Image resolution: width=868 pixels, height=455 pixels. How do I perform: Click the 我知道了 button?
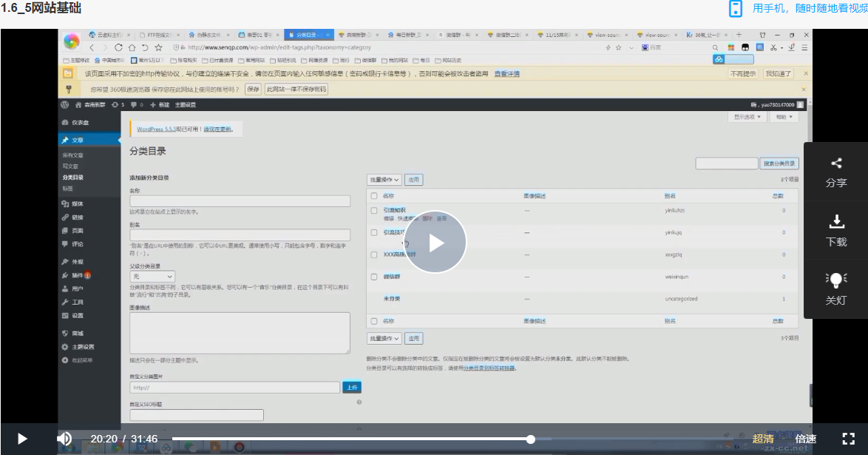click(x=779, y=74)
